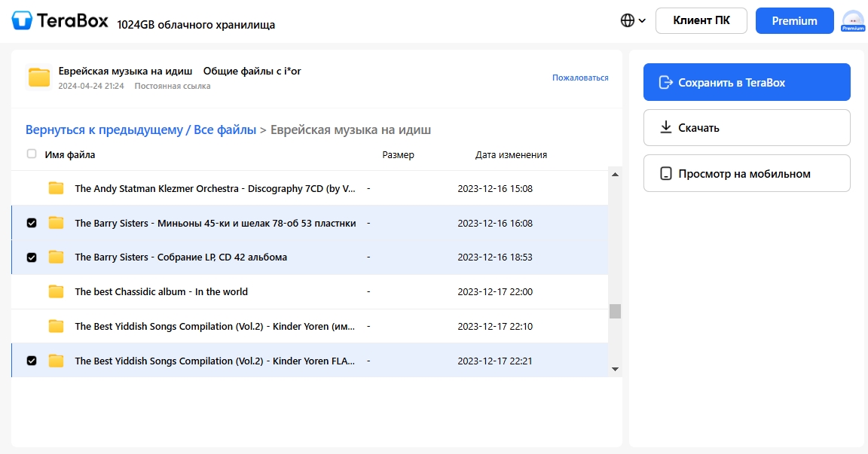Image resolution: width=868 pixels, height=454 pixels.
Task: Sort by the Дата изменения column header
Action: tap(511, 155)
